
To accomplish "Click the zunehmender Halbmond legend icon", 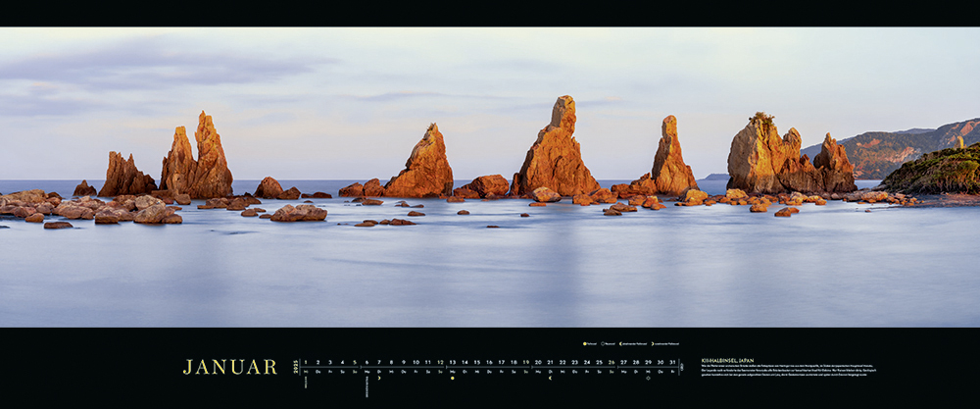I will coord(653,343).
